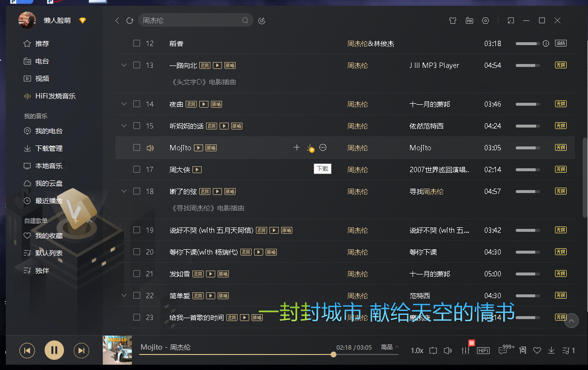Download the currently playing song

[551, 351]
